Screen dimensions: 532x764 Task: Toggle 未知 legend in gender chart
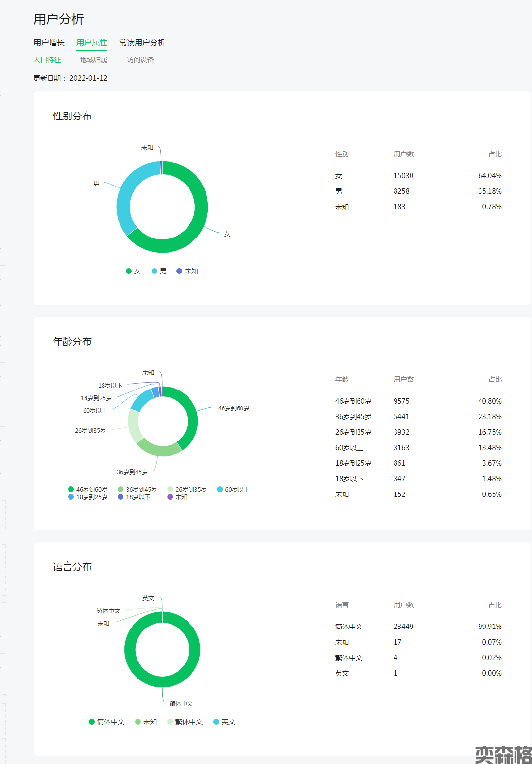pyautogui.click(x=187, y=271)
